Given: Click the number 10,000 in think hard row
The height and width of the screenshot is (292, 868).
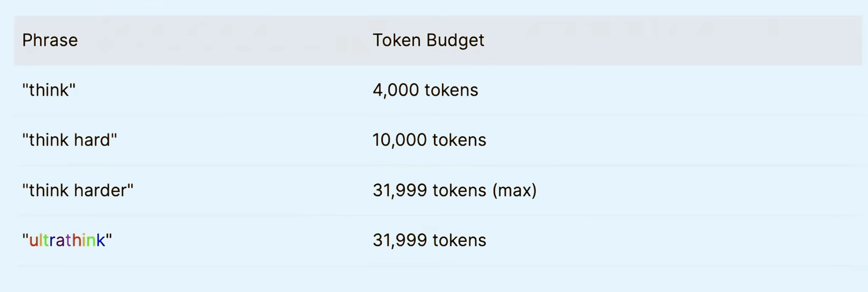Looking at the screenshot, I should (399, 140).
